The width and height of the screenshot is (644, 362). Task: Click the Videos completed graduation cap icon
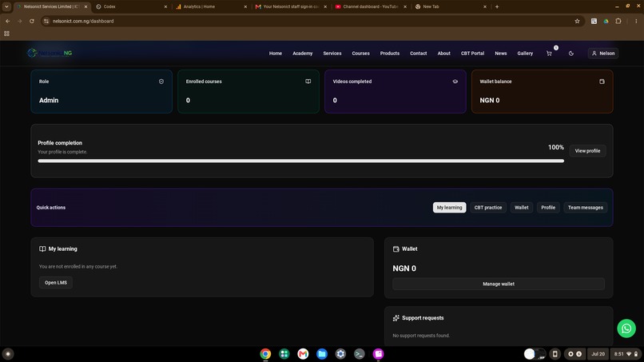[455, 82]
